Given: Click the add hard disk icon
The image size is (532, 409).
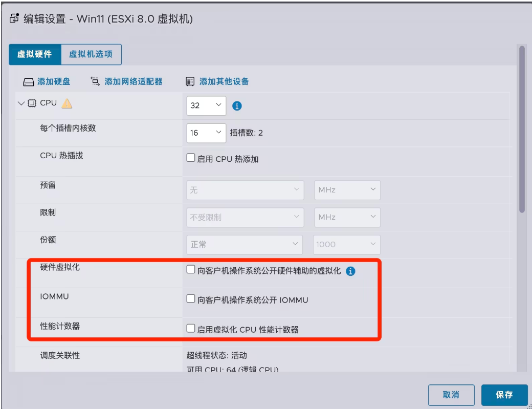Looking at the screenshot, I should [x=29, y=82].
